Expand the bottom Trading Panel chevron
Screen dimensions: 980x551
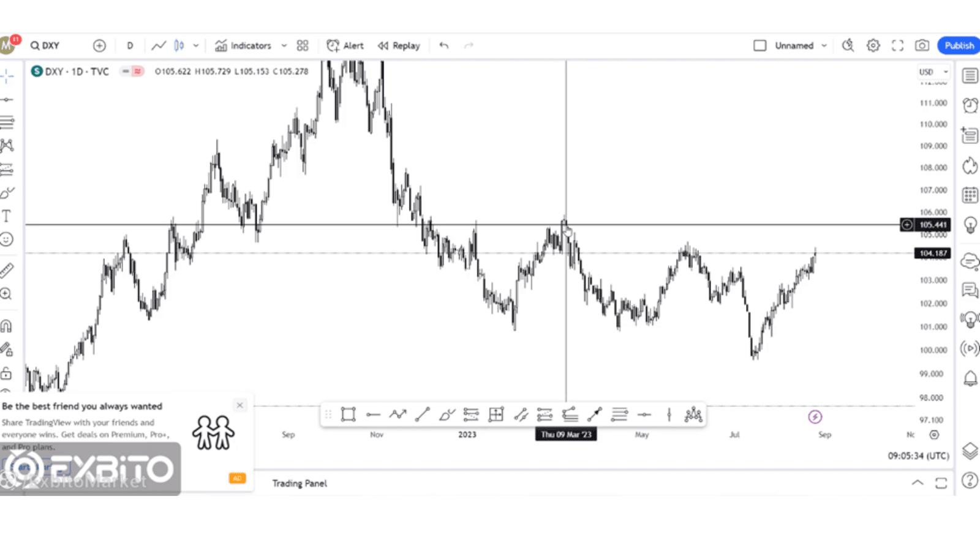(x=918, y=482)
